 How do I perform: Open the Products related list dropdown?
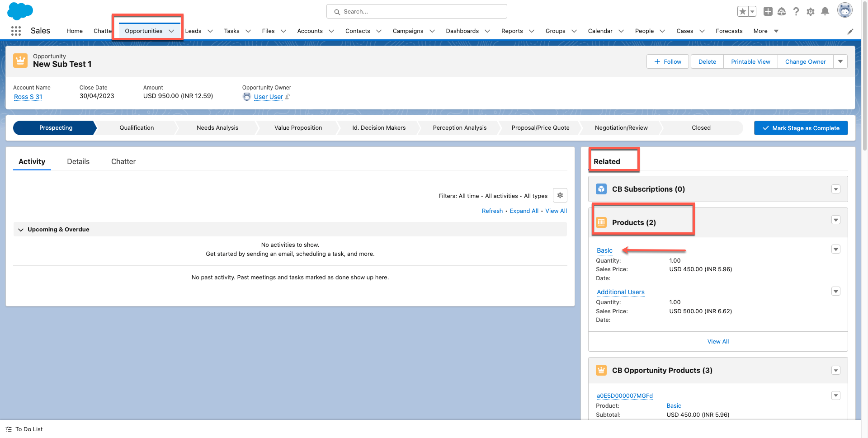[836, 220]
